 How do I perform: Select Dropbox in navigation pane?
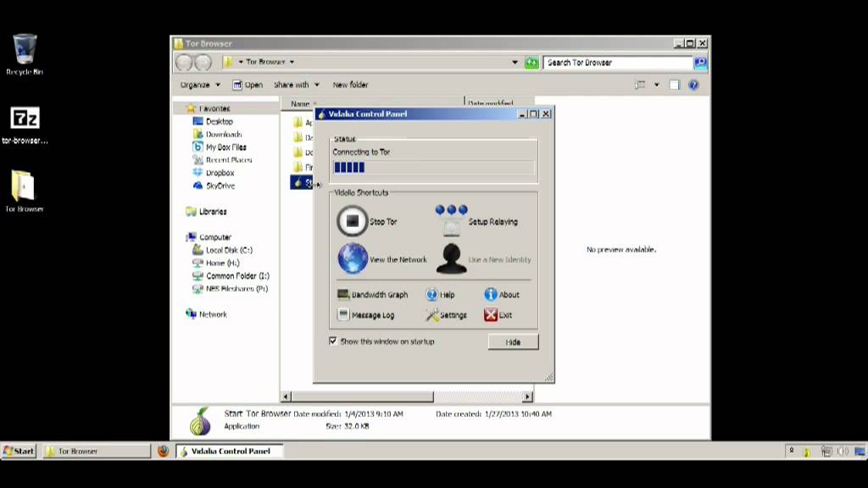[x=213, y=173]
